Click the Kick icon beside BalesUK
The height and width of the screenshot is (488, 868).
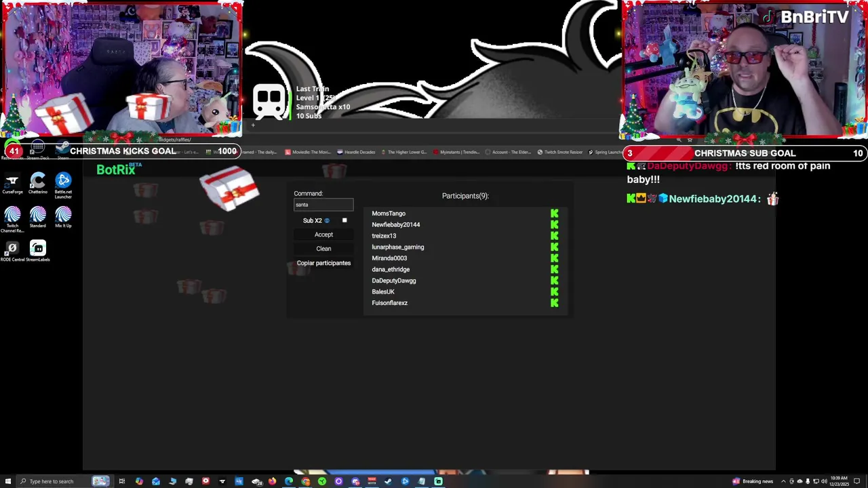point(554,291)
